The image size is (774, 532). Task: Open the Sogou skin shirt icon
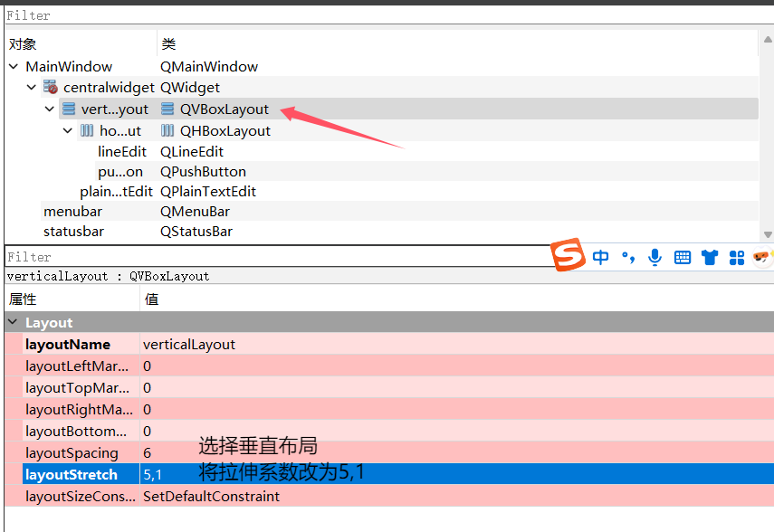click(710, 257)
